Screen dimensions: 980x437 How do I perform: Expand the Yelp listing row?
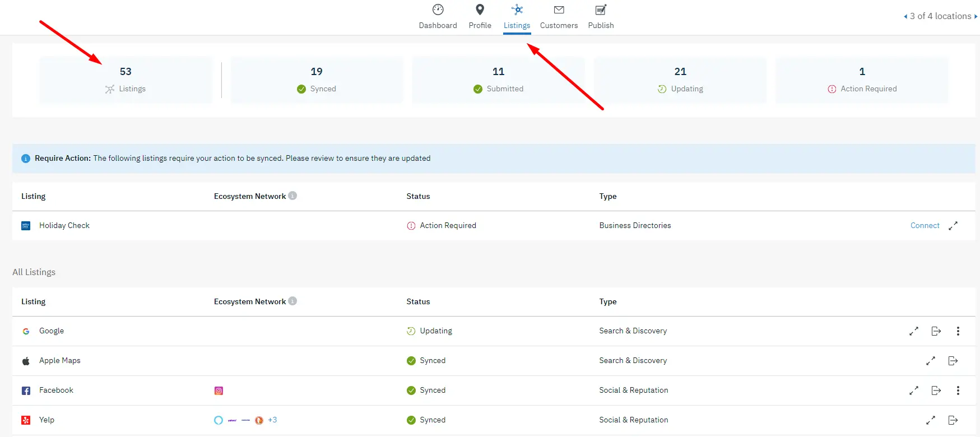click(x=931, y=420)
